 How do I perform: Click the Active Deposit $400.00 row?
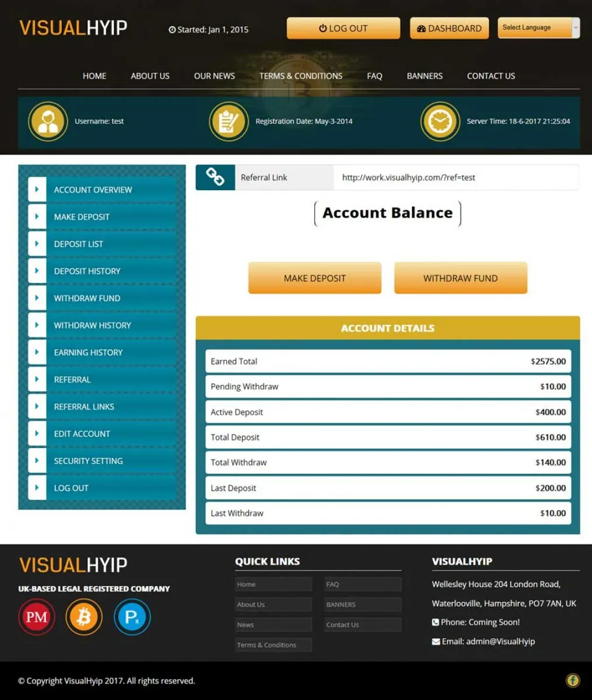tap(388, 412)
